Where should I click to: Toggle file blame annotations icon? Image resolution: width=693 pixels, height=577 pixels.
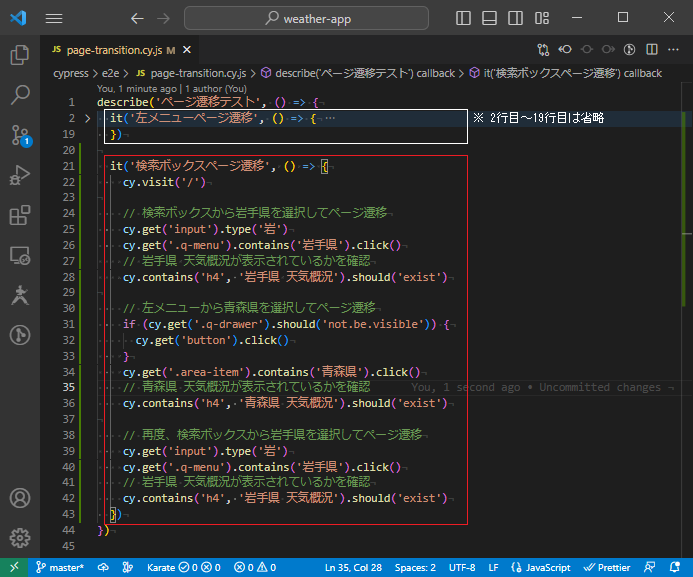click(629, 49)
